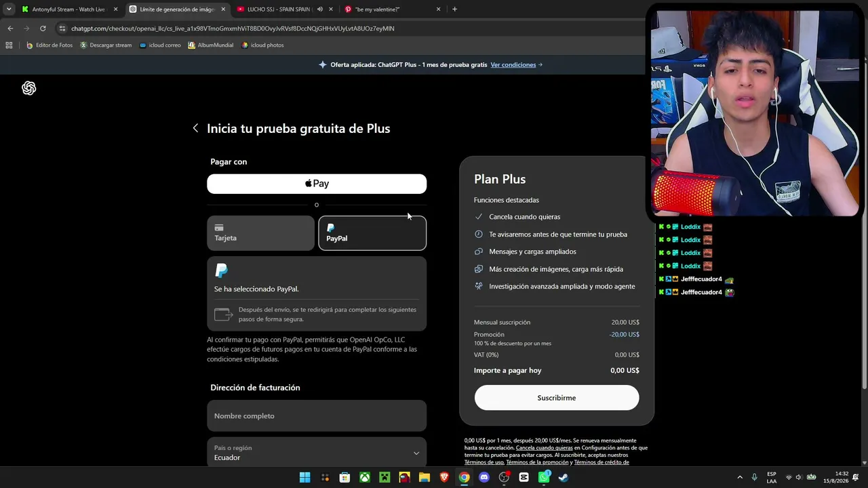Mute the LUCHO SSJ tab audio
The height and width of the screenshot is (488, 868).
click(x=319, y=9)
